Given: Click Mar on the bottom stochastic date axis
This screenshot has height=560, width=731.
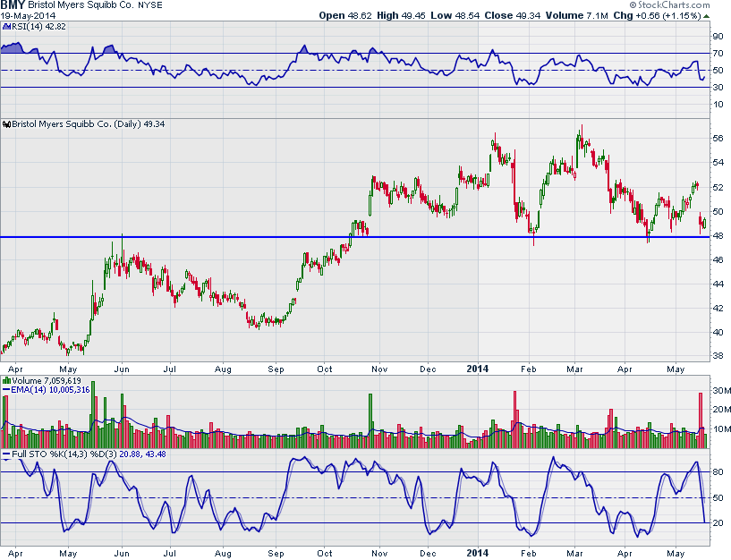Looking at the screenshot, I should coord(574,554).
